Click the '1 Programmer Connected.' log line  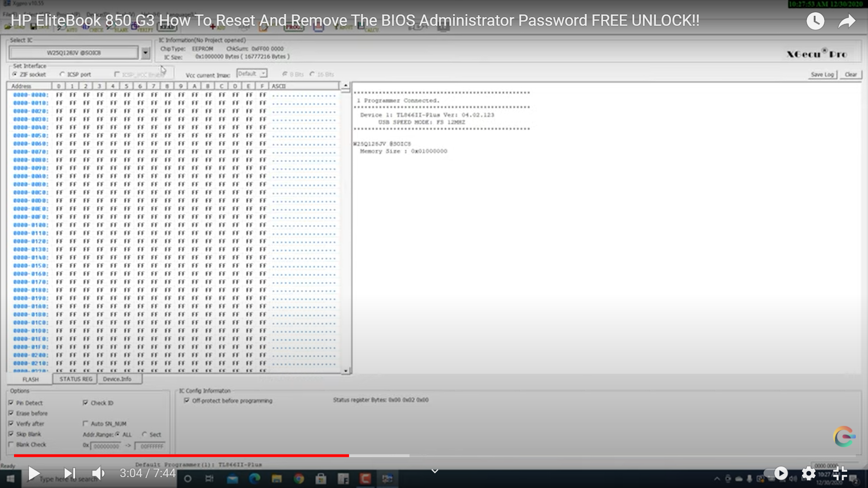398,100
